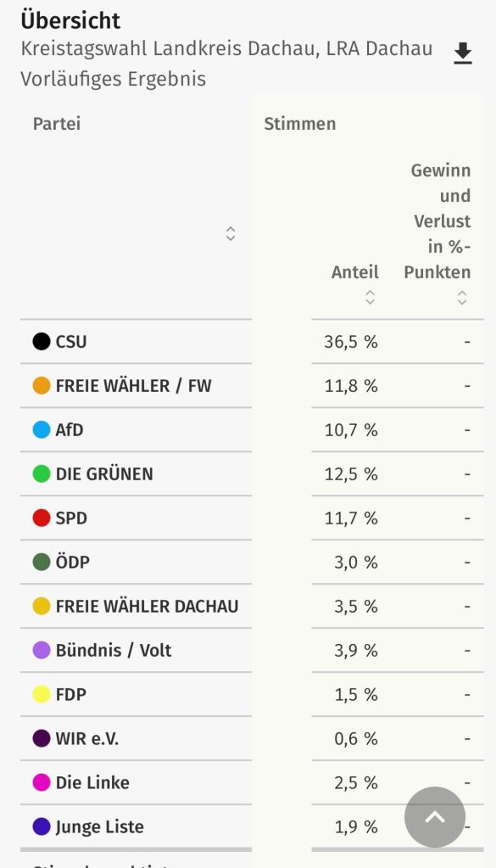This screenshot has height=868, width=496.
Task: Click the light blue AfD dot
Action: pos(42,429)
